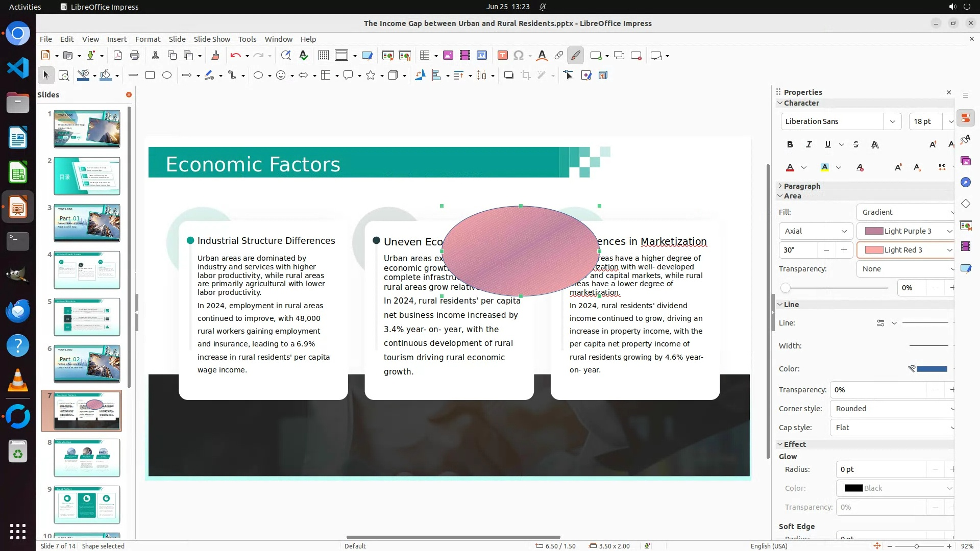Click the Insert Table icon
This screenshot has width=980, height=551.
pos(424,56)
